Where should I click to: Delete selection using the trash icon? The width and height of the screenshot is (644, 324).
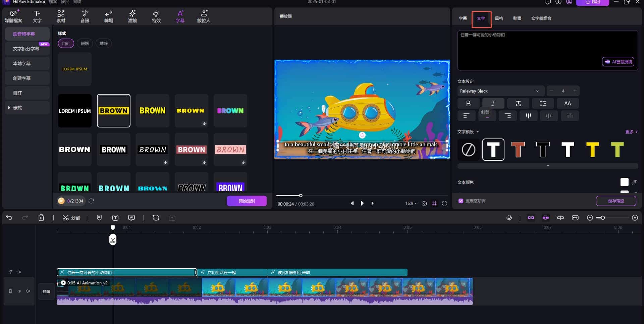41,217
